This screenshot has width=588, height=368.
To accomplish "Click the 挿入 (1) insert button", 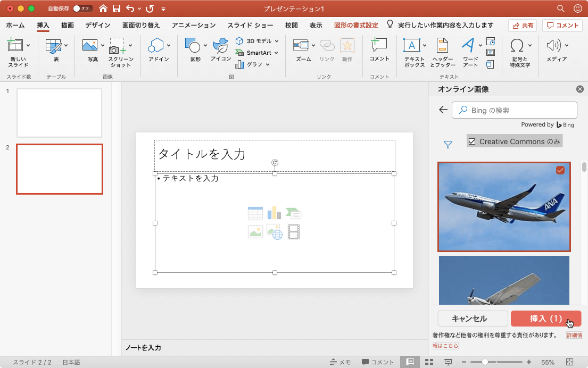I will coord(545,319).
